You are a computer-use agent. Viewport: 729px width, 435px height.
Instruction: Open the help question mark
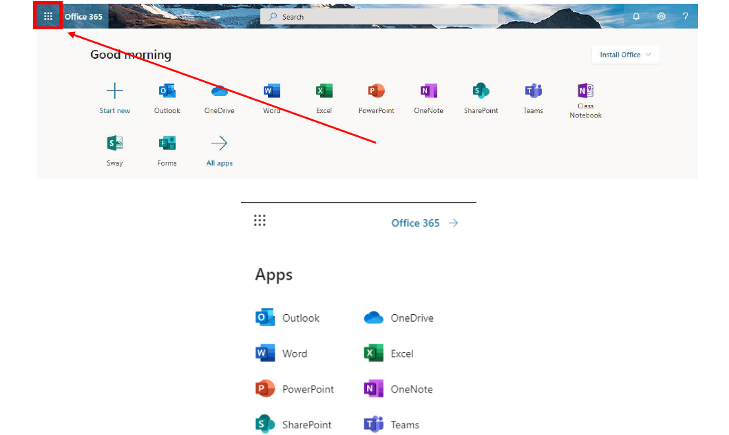(x=685, y=16)
